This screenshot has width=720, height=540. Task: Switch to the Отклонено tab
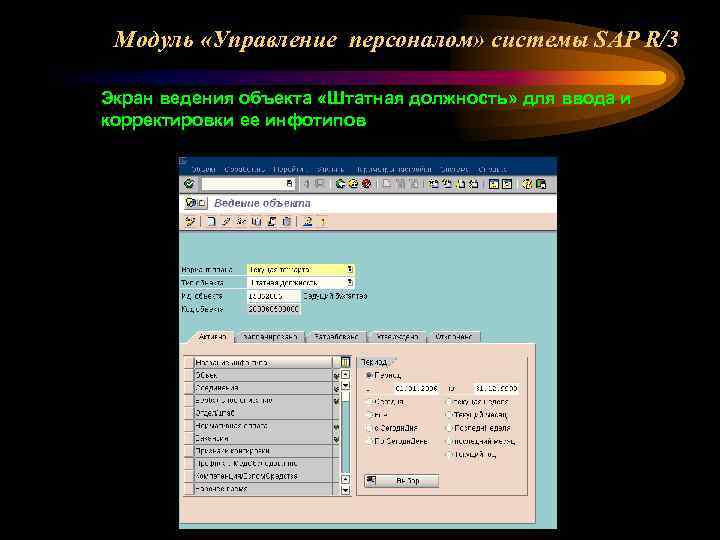click(x=453, y=337)
